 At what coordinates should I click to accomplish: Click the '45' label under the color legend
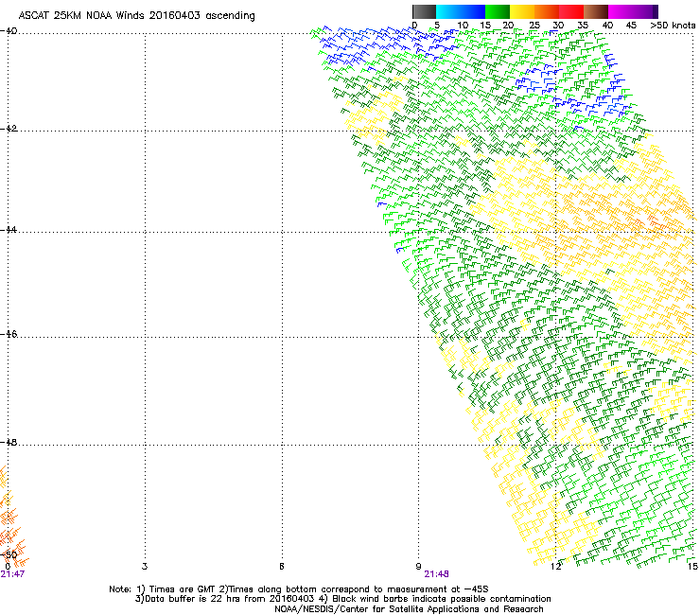pos(631,26)
